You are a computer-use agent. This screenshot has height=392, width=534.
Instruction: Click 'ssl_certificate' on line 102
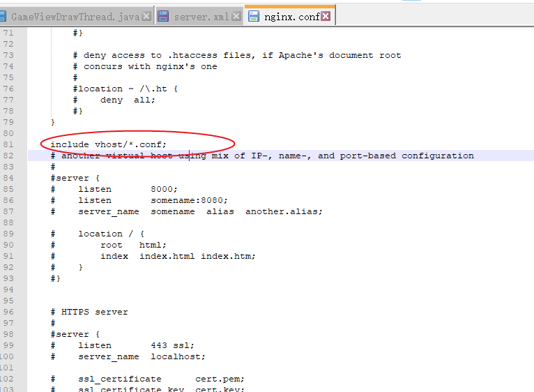click(x=119, y=379)
